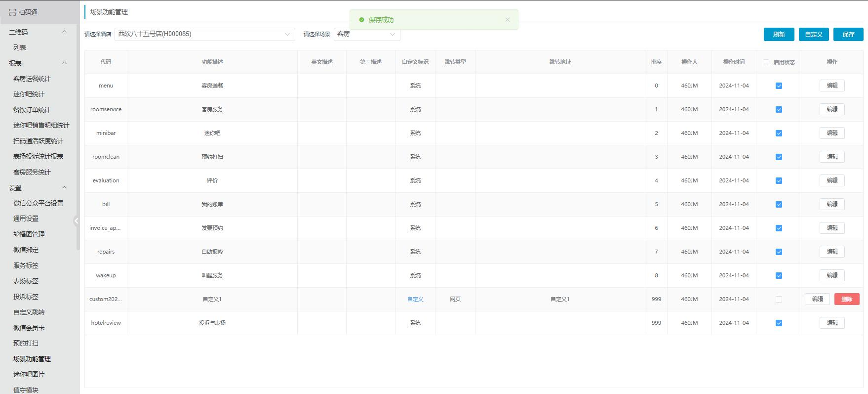Toggle the select-all 启用状态 header checkbox
The image size is (868, 394).
pyautogui.click(x=766, y=62)
